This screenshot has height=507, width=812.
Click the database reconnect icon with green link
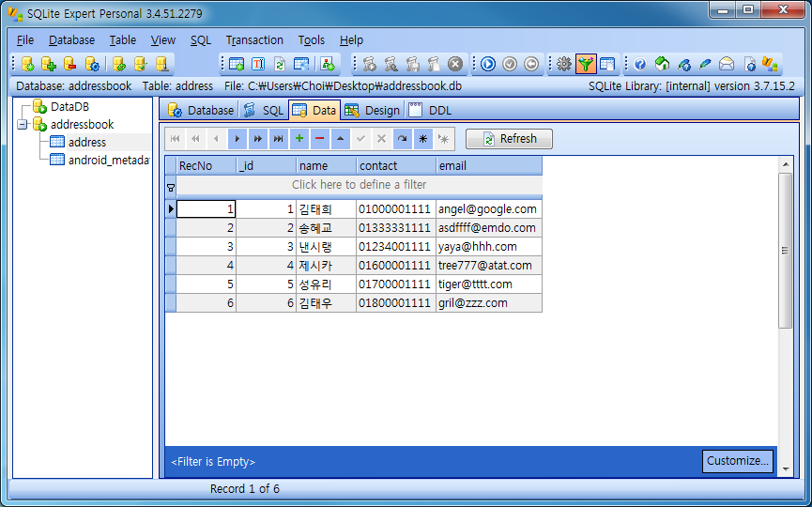[119, 64]
